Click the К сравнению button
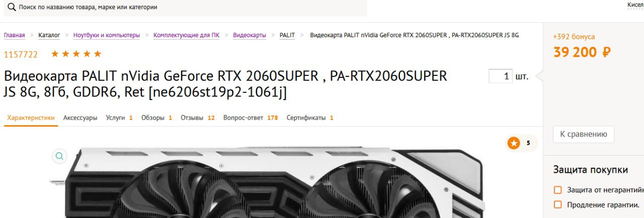 click(584, 134)
